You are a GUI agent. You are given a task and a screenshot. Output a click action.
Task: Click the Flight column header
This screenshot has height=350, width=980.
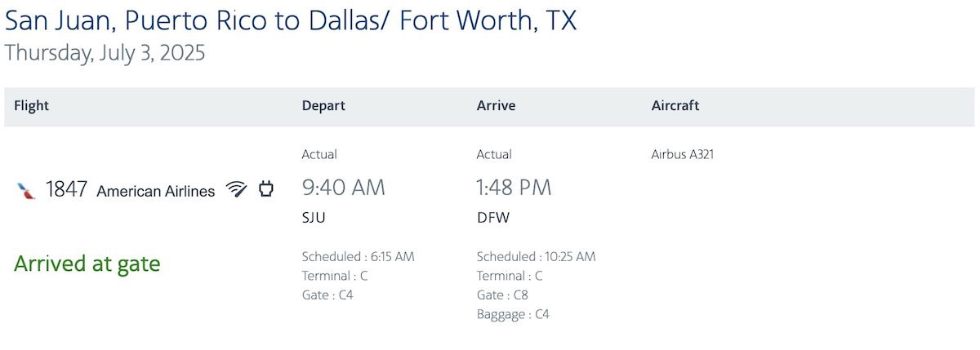point(32,105)
